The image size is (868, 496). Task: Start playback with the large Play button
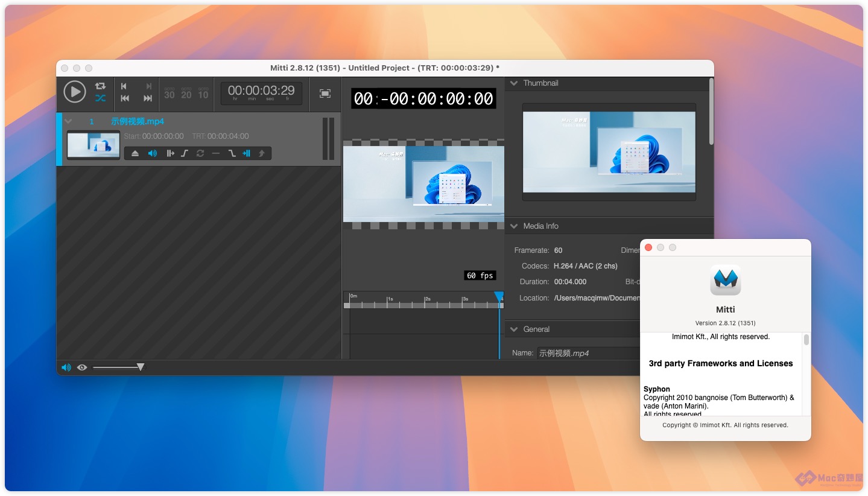click(75, 92)
